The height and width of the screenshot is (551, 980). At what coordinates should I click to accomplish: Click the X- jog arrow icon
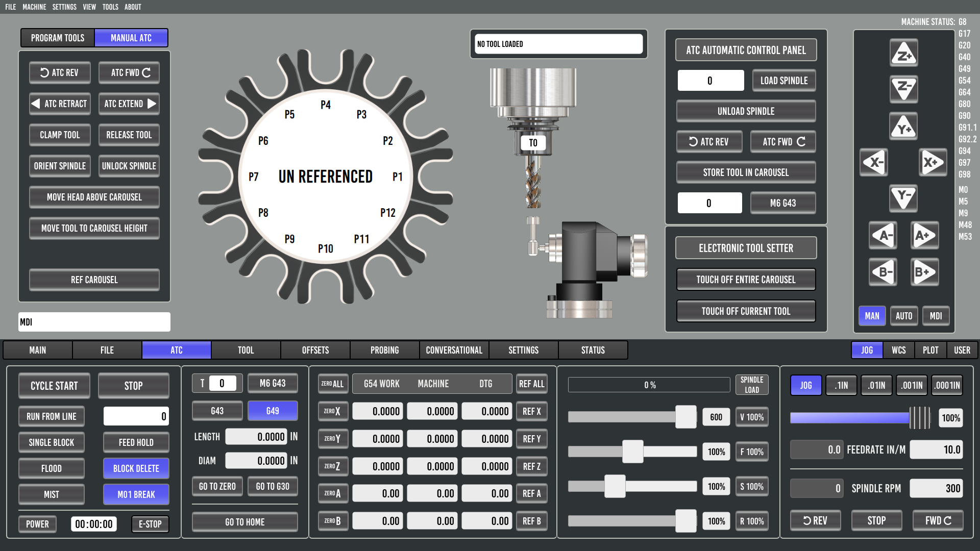point(874,163)
